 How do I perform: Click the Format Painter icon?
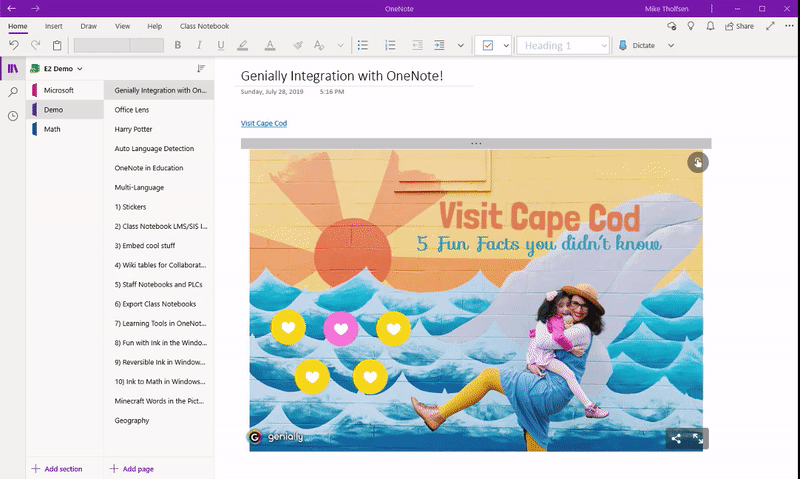point(298,45)
